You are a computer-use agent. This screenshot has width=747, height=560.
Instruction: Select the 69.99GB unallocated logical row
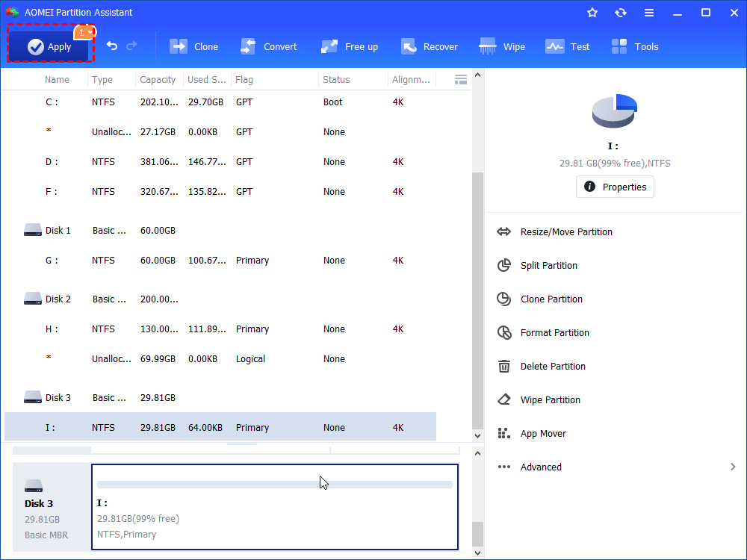tap(220, 359)
